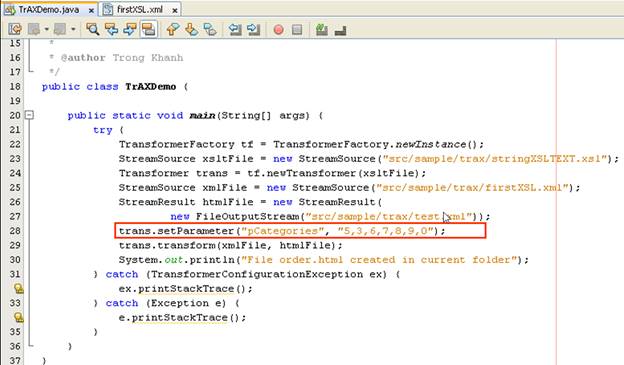Viewport: 624px width, 365px height.
Task: Click Previous Bookmark up-arrow icon
Action: tap(173, 29)
